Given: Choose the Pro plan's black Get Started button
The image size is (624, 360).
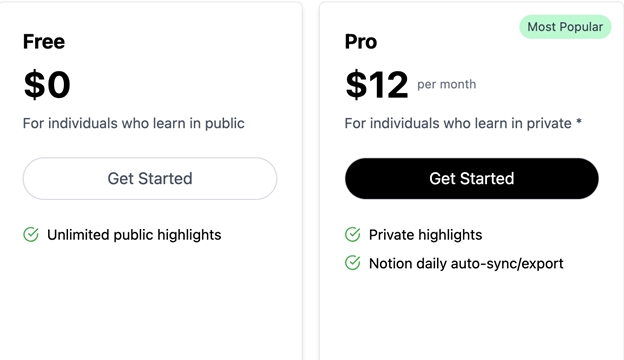Looking at the screenshot, I should pos(472,179).
